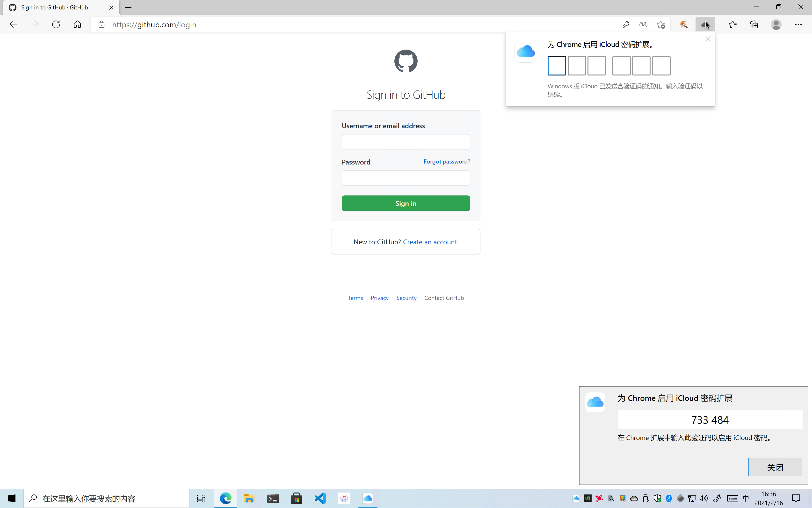Screen dimensions: 812x508
Task: Open Task View on the taskbar
Action: coord(201,499)
